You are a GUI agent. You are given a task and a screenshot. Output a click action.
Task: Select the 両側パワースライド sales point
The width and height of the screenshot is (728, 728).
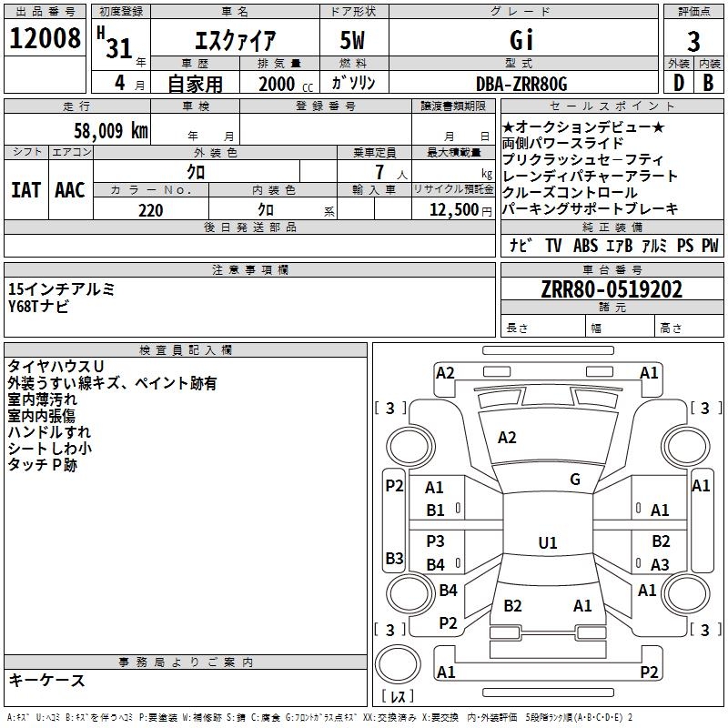(562, 143)
